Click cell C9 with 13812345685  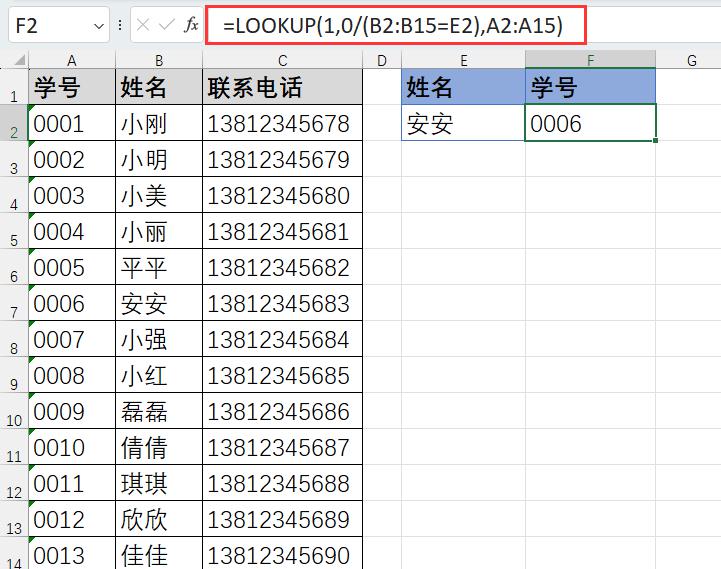[282, 375]
